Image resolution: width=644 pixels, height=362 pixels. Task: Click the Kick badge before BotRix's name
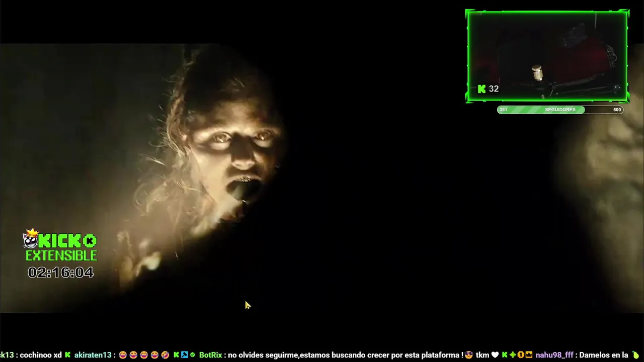(177, 355)
